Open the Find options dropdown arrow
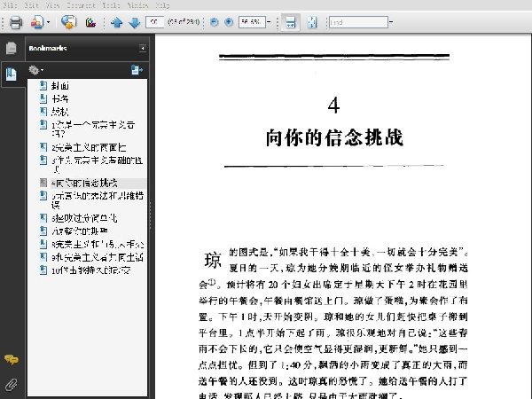 (x=391, y=22)
